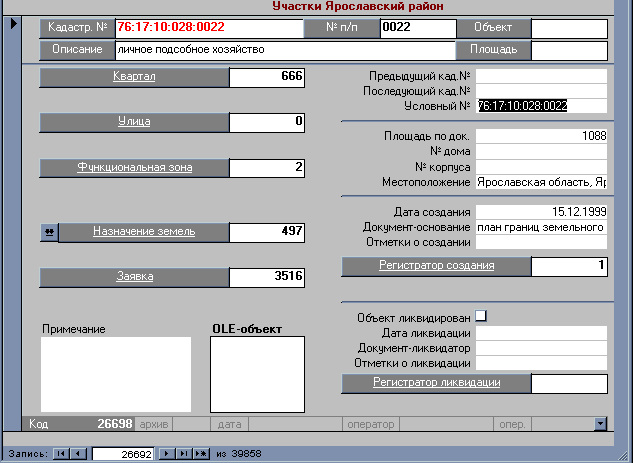Click the record selector arrow at top left
This screenshot has height=463, width=633.
coord(13,23)
